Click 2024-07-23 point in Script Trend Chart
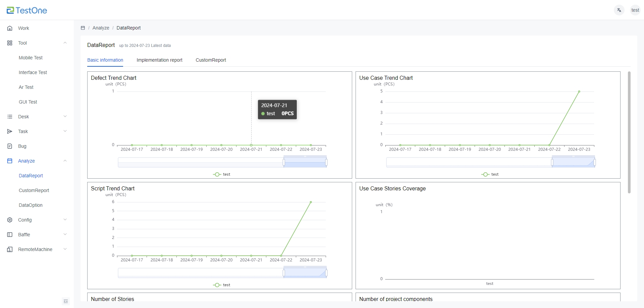The height and width of the screenshot is (308, 644). (x=311, y=202)
